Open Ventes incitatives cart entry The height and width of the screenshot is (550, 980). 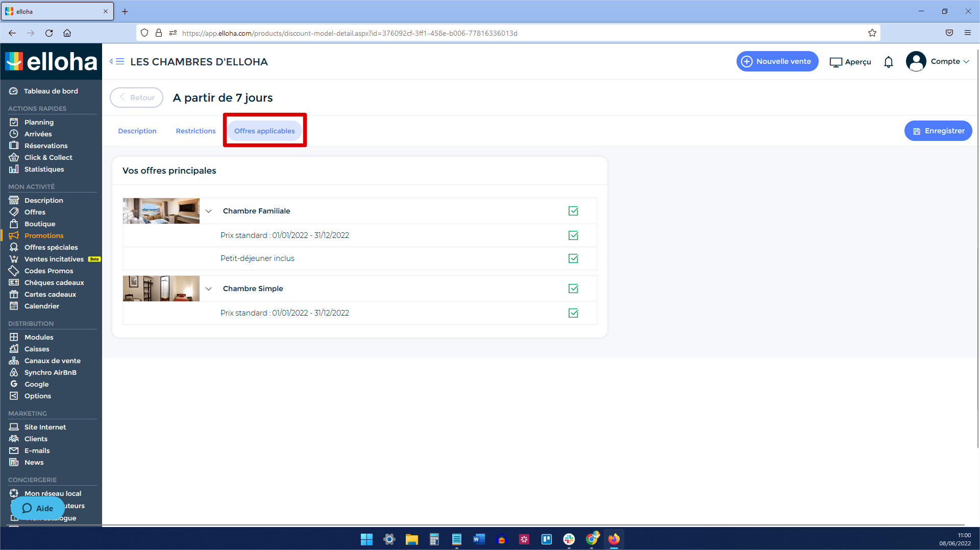click(x=54, y=259)
